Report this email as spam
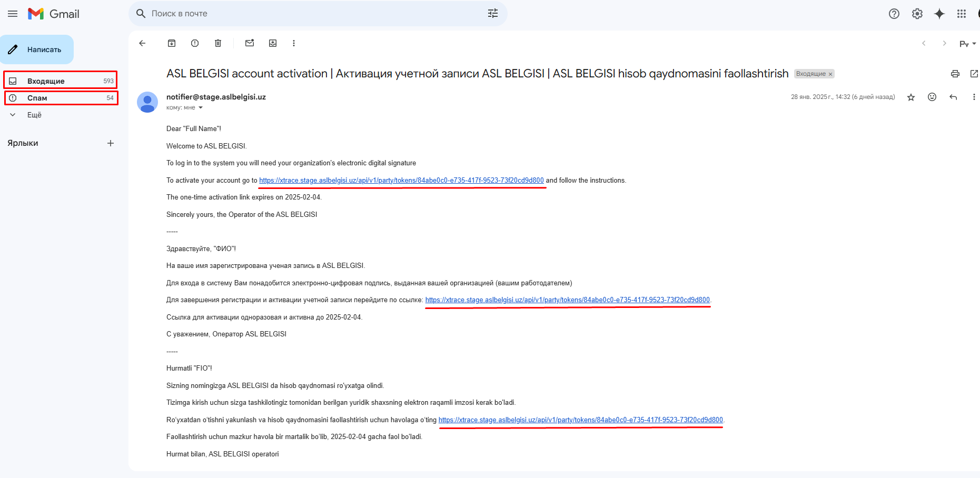This screenshot has height=478, width=980. coord(195,43)
